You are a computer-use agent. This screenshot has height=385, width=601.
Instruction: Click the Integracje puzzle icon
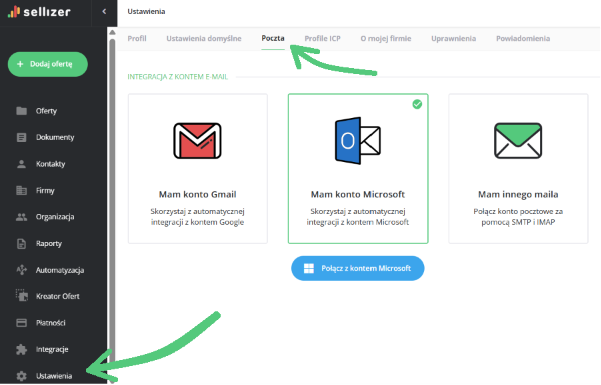(x=21, y=349)
